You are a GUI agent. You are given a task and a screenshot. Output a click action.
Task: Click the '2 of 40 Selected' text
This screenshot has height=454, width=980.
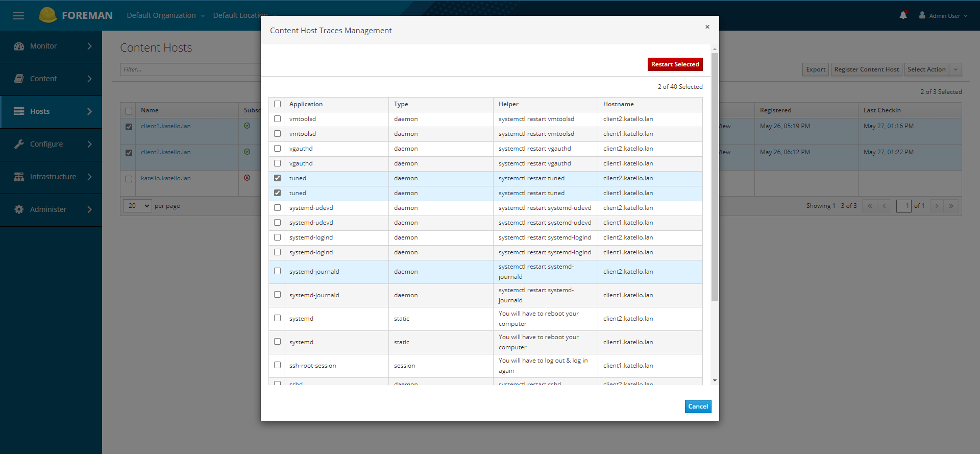(x=680, y=87)
